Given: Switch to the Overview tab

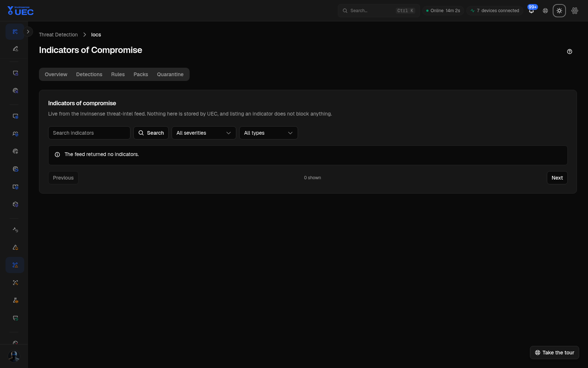Looking at the screenshot, I should (x=56, y=74).
